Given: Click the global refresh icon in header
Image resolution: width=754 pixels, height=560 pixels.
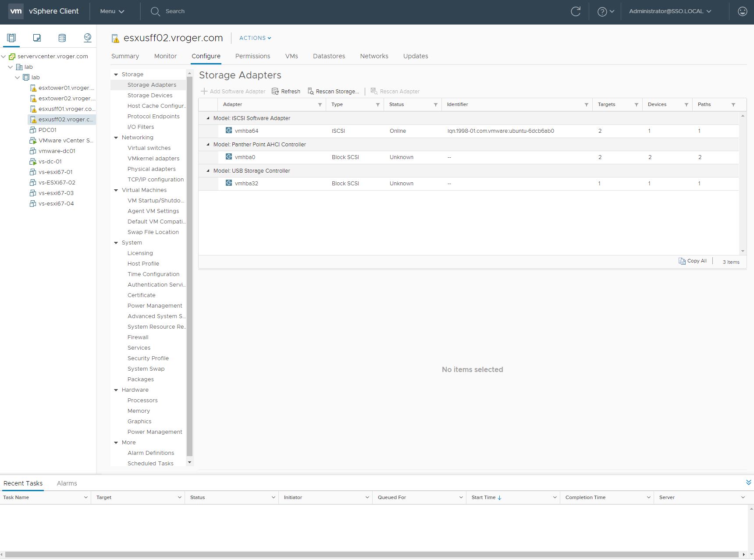Looking at the screenshot, I should [576, 11].
